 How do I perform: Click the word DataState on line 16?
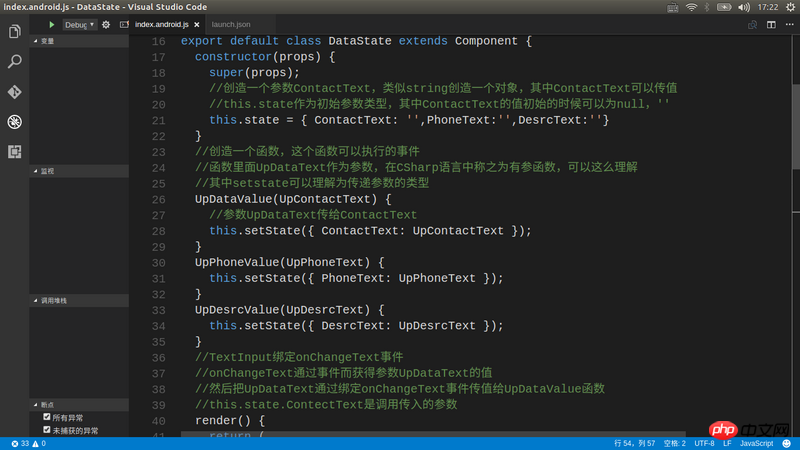point(360,41)
